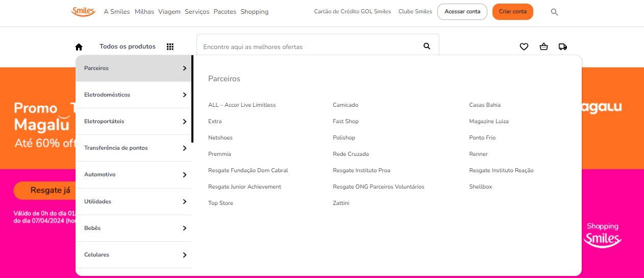Image resolution: width=644 pixels, height=278 pixels.
Task: Select Utilidades in category list
Action: click(x=134, y=201)
